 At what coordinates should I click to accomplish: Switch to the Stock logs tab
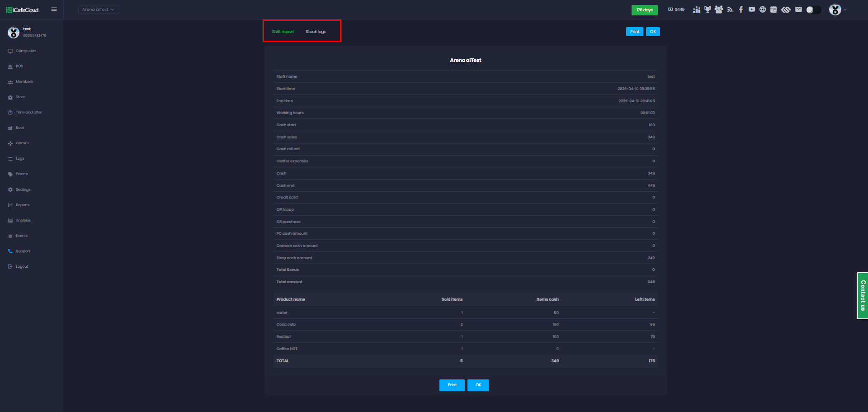[316, 32]
